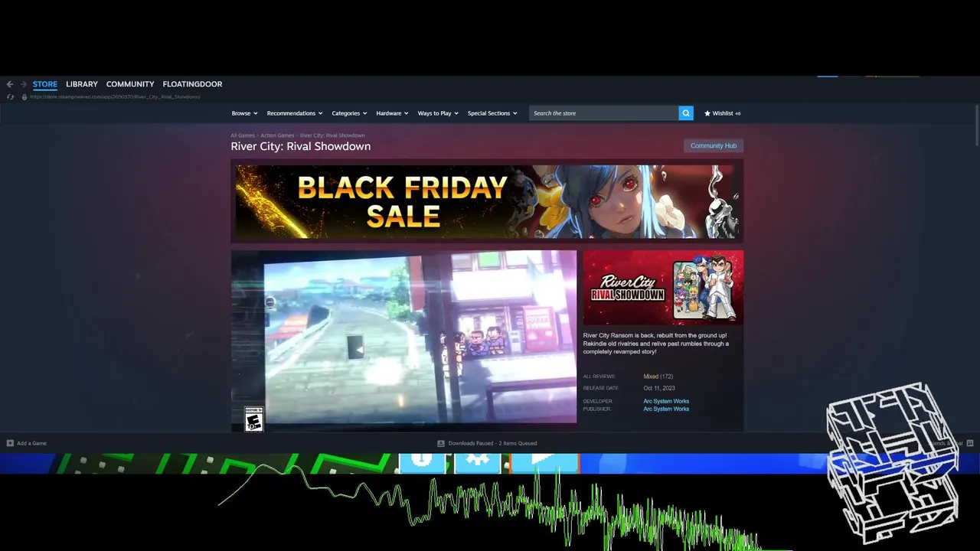Image resolution: width=980 pixels, height=551 pixels.
Task: Click the page URL address text
Action: 115,97
